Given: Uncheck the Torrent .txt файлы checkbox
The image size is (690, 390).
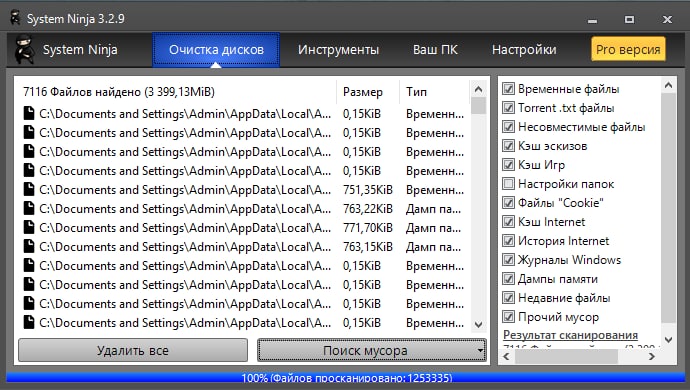Looking at the screenshot, I should point(508,107).
